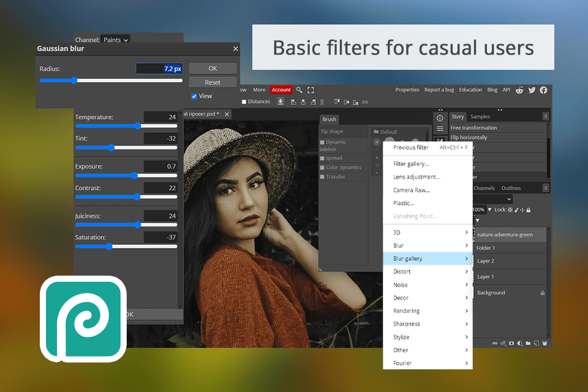Open the Facebook social icon
The height and width of the screenshot is (392, 588).
click(x=543, y=90)
